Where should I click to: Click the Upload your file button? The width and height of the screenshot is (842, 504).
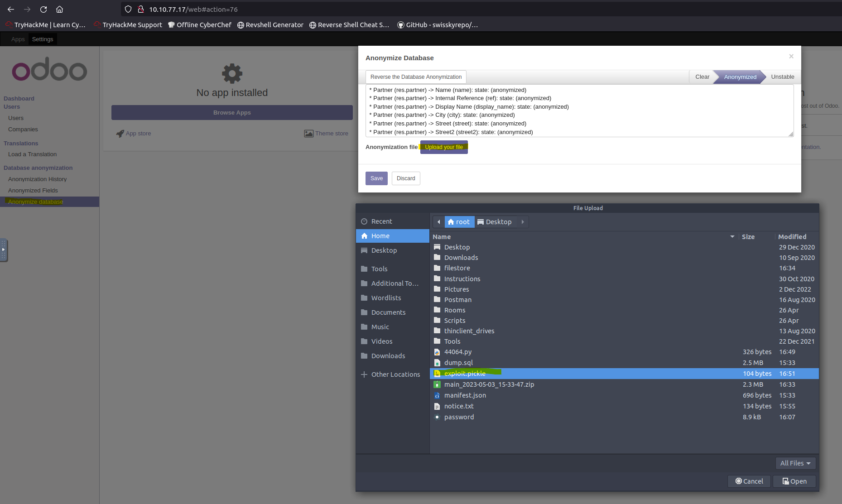443,147
